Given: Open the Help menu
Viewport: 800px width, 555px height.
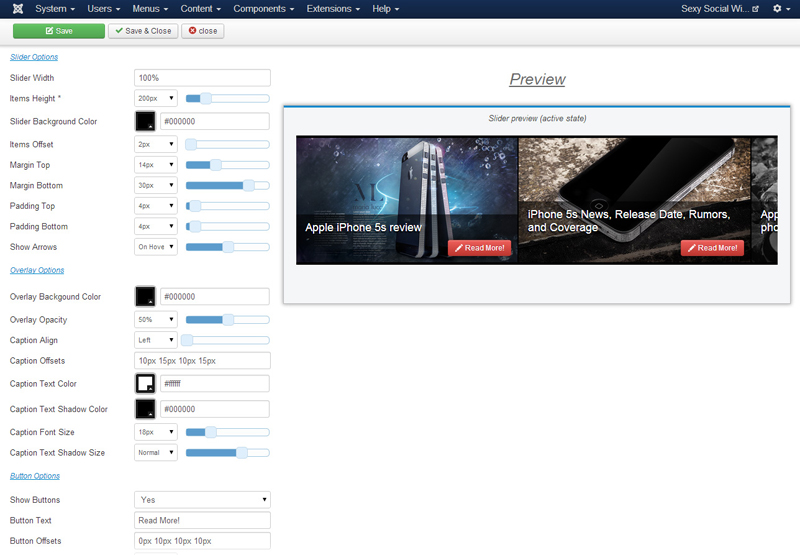Looking at the screenshot, I should tap(386, 9).
